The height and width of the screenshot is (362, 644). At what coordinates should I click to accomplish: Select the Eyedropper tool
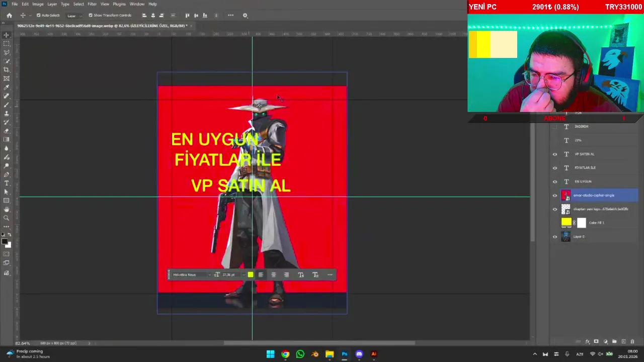[x=7, y=87]
